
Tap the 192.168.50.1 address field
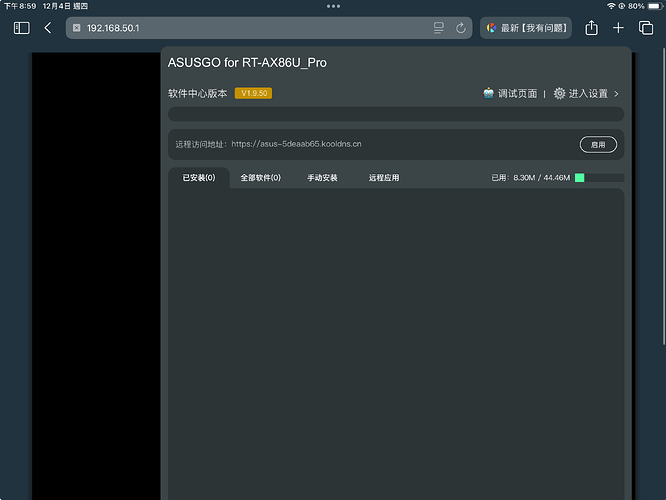[x=250, y=28]
